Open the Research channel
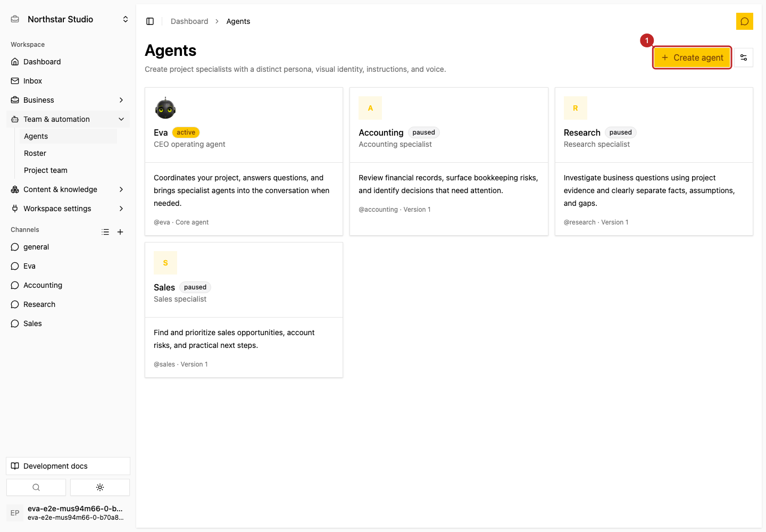The height and width of the screenshot is (532, 766). point(68,304)
